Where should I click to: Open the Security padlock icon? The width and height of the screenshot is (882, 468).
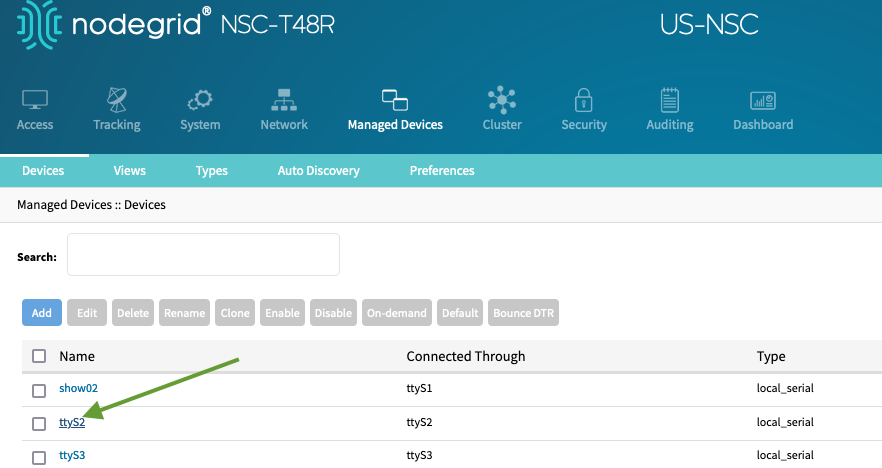583,100
